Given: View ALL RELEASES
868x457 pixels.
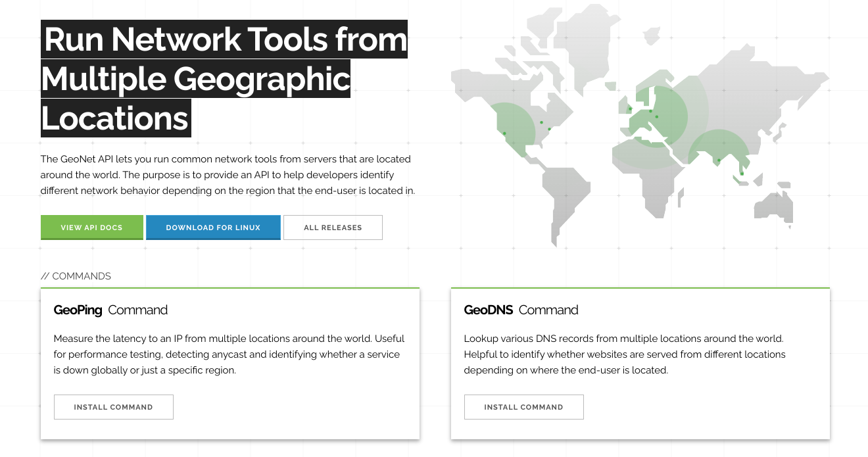Looking at the screenshot, I should click(333, 227).
